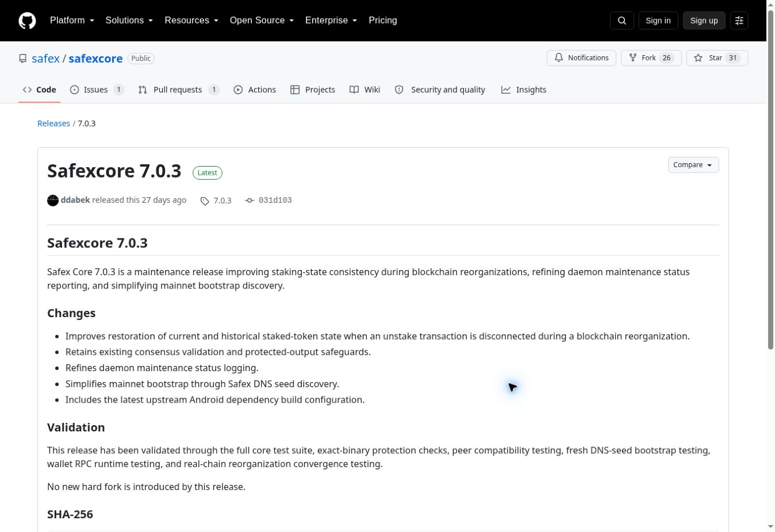
Task: Click the Star count 31
Action: point(732,58)
